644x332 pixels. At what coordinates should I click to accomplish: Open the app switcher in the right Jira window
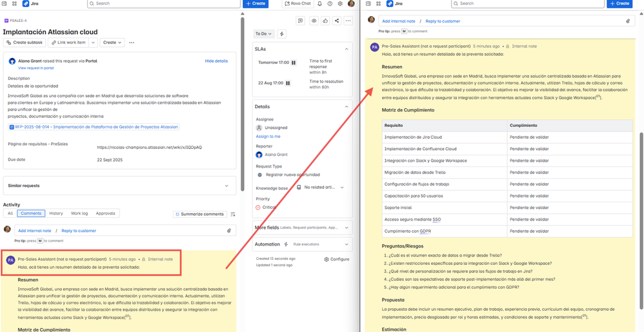tap(378, 3)
